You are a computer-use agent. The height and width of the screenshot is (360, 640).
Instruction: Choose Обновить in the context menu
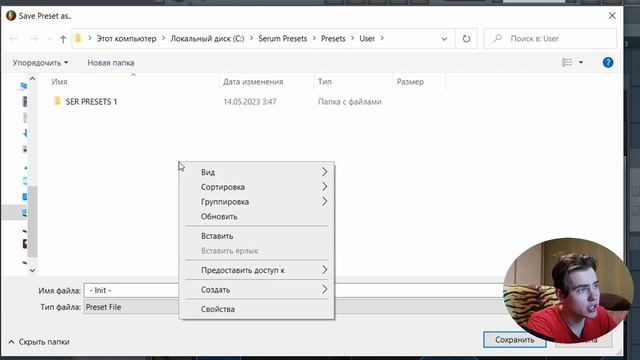pyautogui.click(x=257, y=217)
